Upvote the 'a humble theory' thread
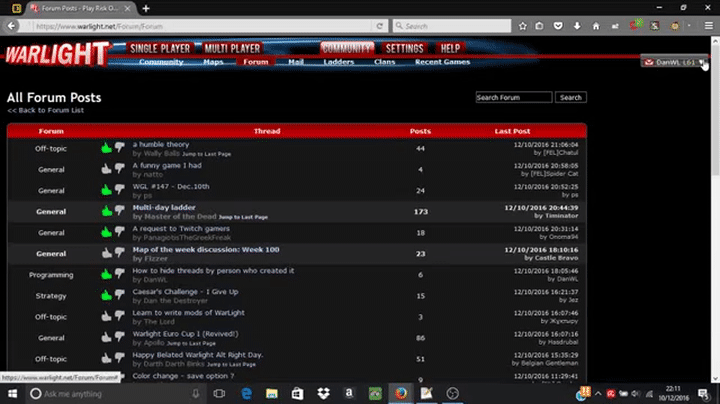 106,147
